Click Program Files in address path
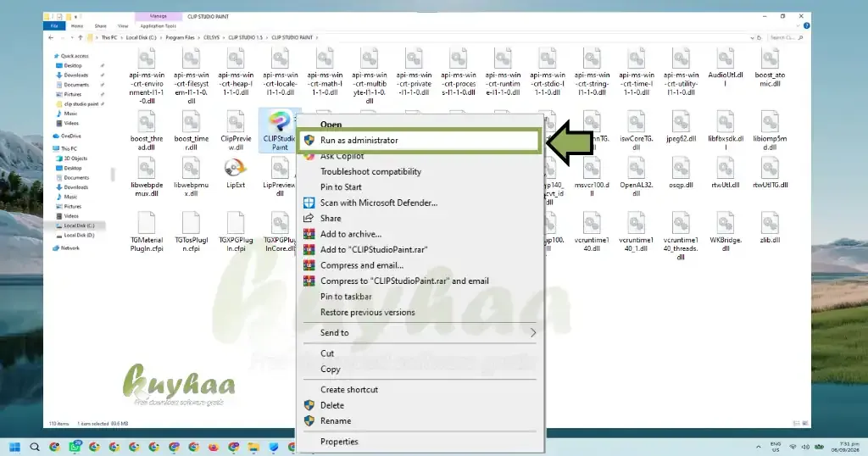The image size is (868, 456). pyautogui.click(x=180, y=37)
